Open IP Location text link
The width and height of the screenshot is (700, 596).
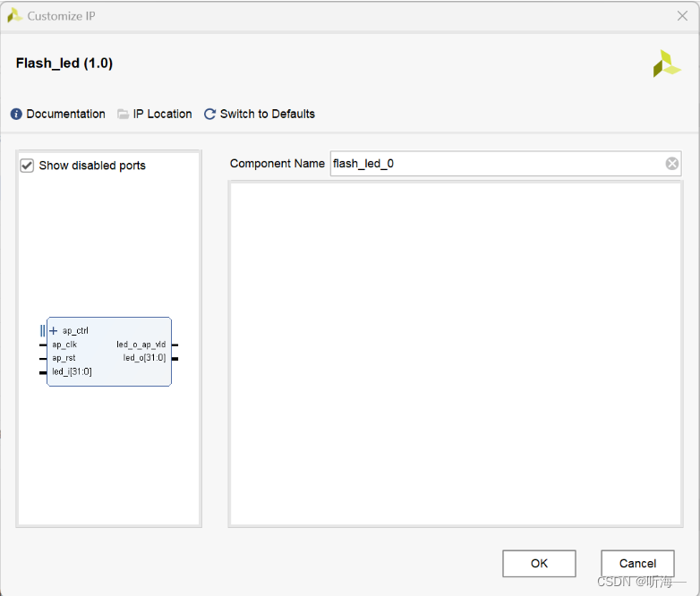[163, 115]
